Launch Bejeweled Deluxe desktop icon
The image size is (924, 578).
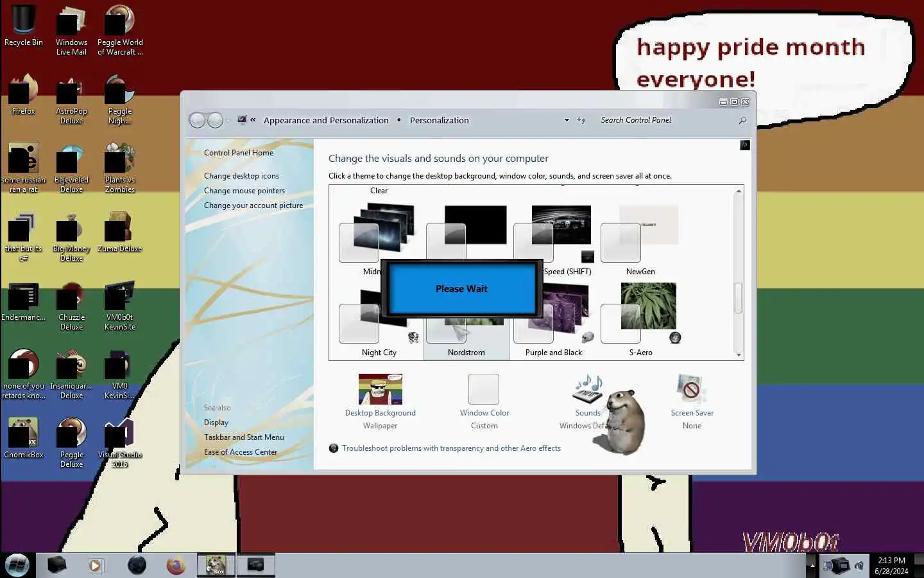71,168
